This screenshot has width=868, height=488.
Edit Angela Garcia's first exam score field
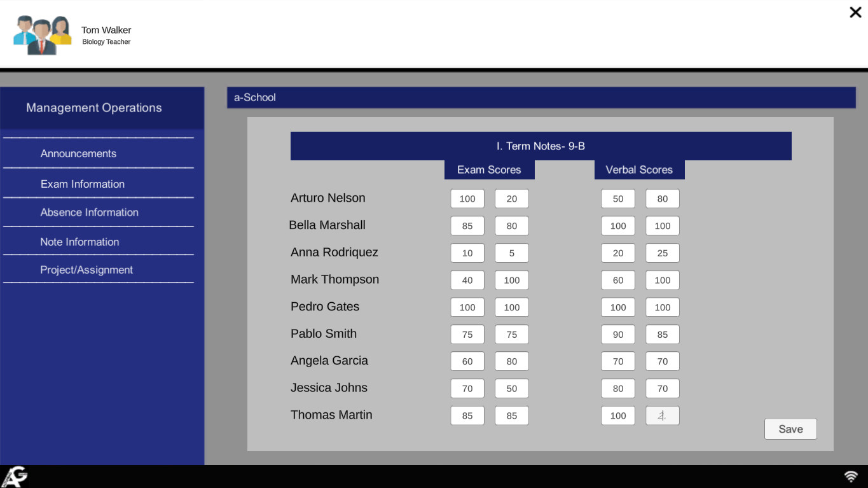pyautogui.click(x=467, y=361)
